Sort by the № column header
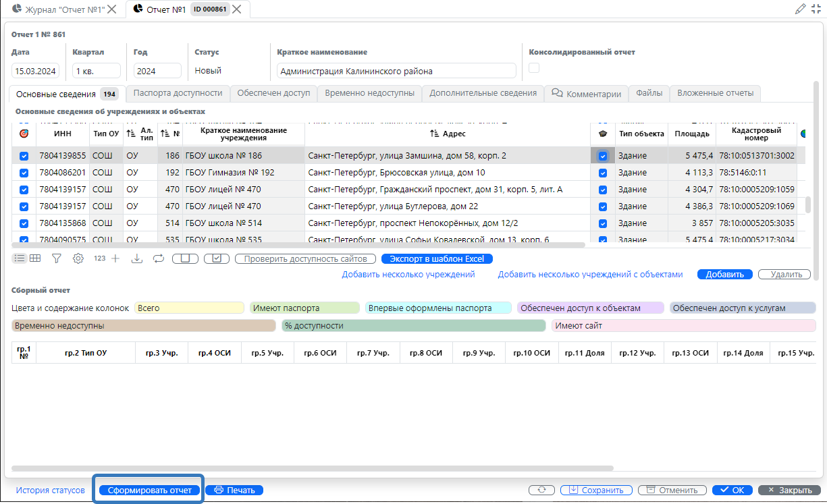The height and width of the screenshot is (504, 827). (x=171, y=134)
